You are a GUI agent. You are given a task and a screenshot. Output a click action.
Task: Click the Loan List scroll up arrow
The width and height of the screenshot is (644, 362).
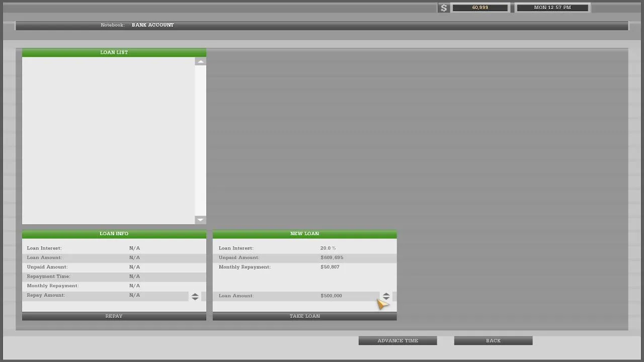pos(200,61)
